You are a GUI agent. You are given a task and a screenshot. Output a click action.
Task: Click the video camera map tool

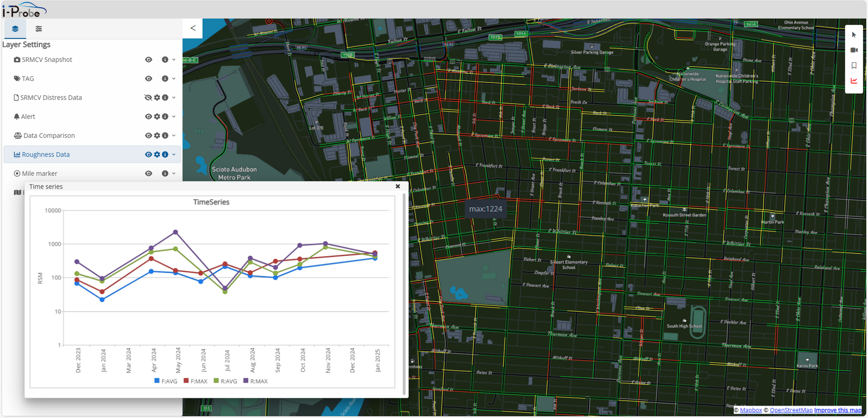tap(854, 50)
